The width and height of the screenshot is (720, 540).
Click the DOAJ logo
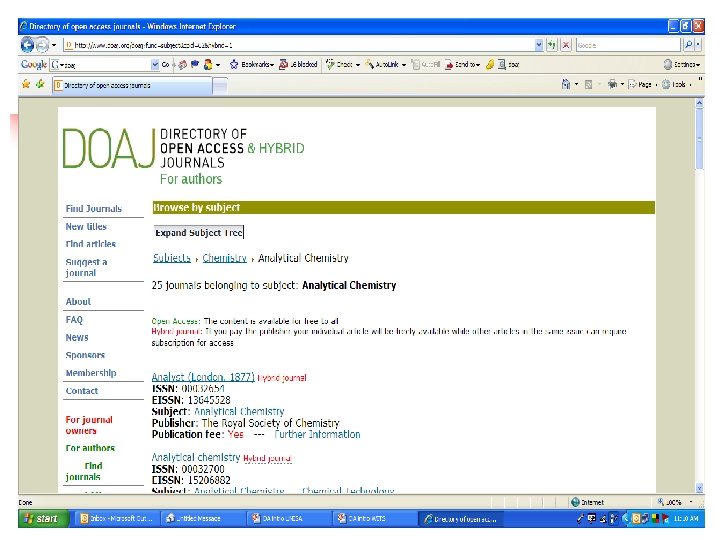click(109, 148)
